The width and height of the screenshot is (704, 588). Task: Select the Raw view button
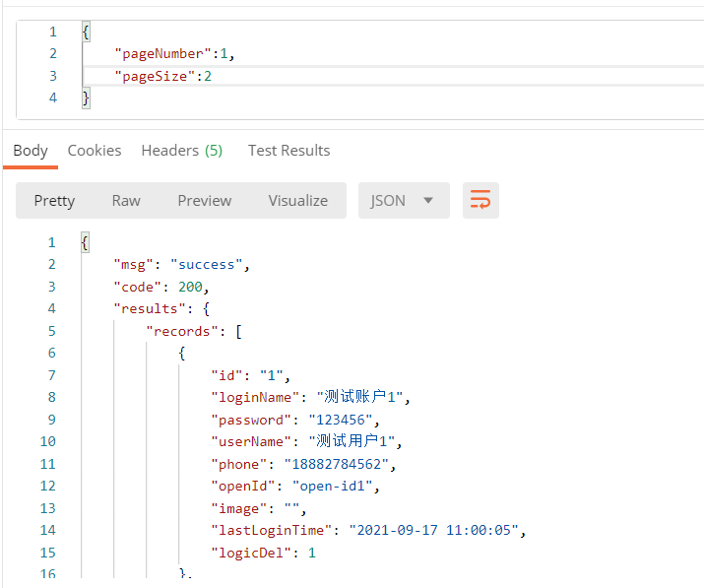(x=126, y=200)
